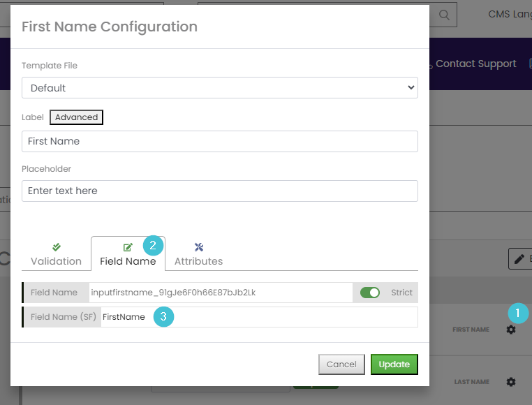Click the green Update button
The width and height of the screenshot is (532, 405).
[394, 364]
